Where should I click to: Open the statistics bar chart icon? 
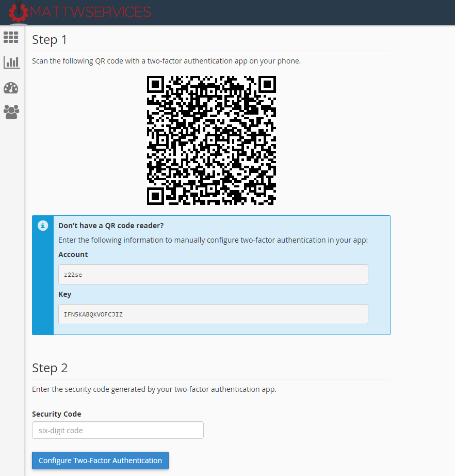coord(11,62)
